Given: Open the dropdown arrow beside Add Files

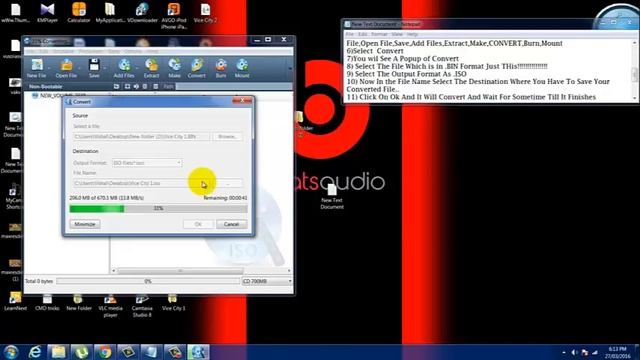Looking at the screenshot, I should pos(138,68).
